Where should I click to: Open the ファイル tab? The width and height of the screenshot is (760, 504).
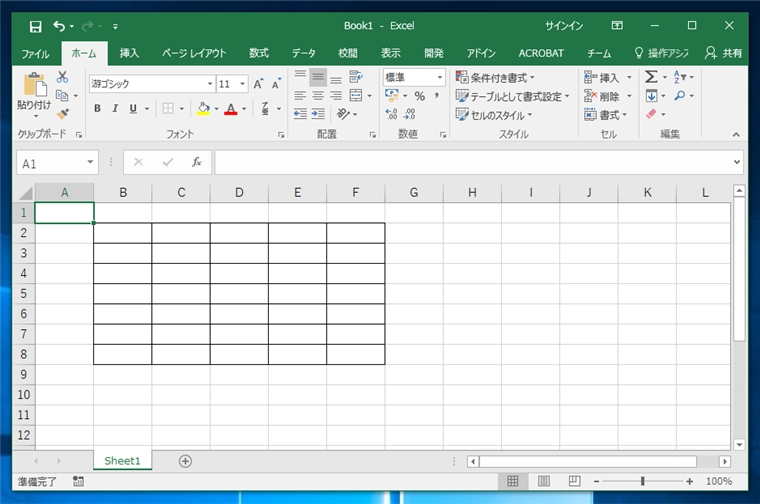(x=35, y=53)
